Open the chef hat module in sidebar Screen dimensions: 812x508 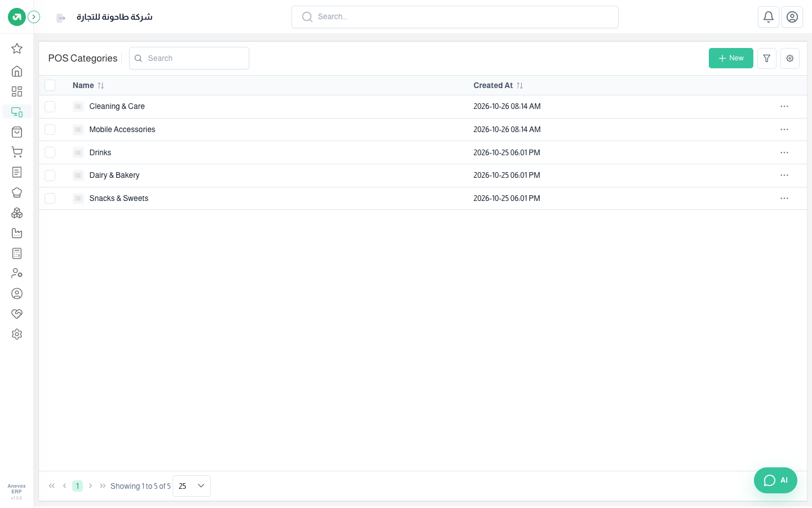[x=17, y=192]
